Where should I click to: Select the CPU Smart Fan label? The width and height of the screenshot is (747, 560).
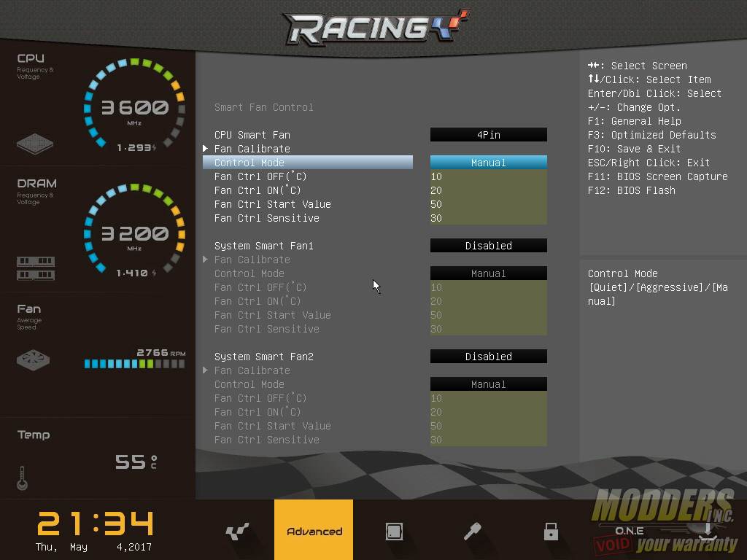[x=252, y=135]
